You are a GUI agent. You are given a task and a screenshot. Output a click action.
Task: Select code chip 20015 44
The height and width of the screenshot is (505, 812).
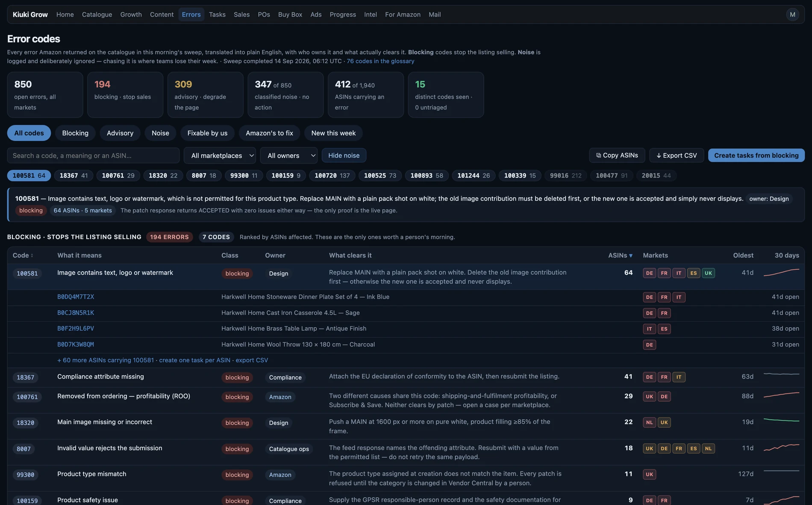click(656, 176)
